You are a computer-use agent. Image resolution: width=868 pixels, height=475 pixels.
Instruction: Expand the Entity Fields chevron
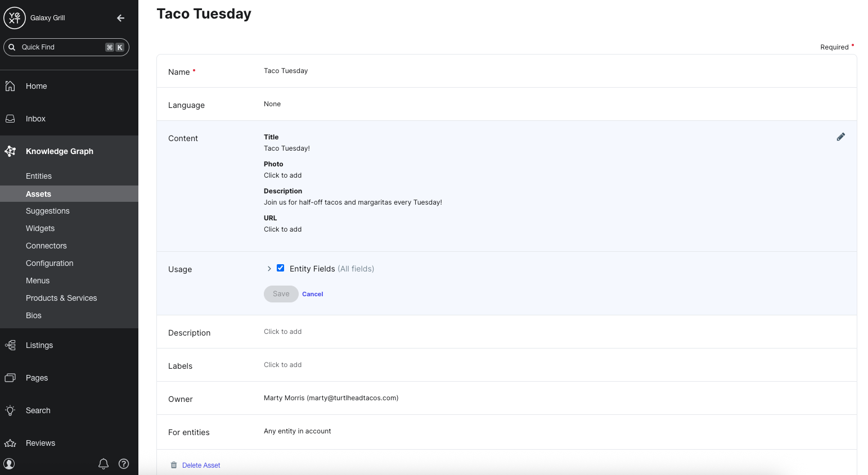tap(269, 269)
